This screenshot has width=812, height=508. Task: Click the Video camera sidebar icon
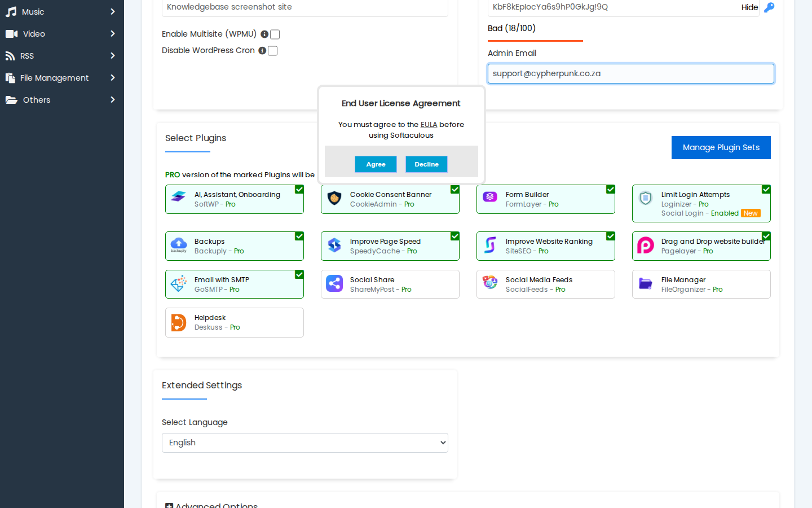12,34
